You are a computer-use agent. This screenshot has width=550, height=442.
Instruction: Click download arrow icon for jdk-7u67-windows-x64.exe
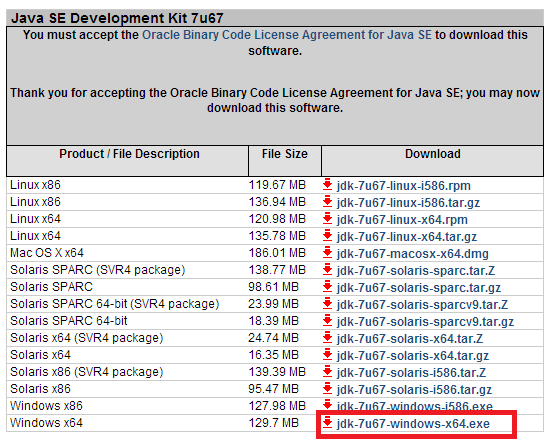pos(327,422)
